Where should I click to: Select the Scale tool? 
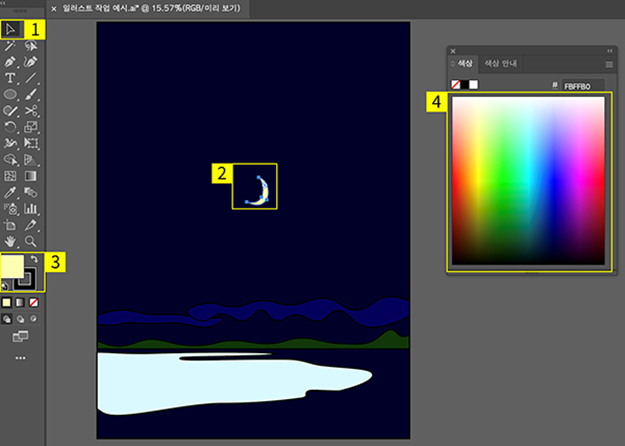[31, 127]
